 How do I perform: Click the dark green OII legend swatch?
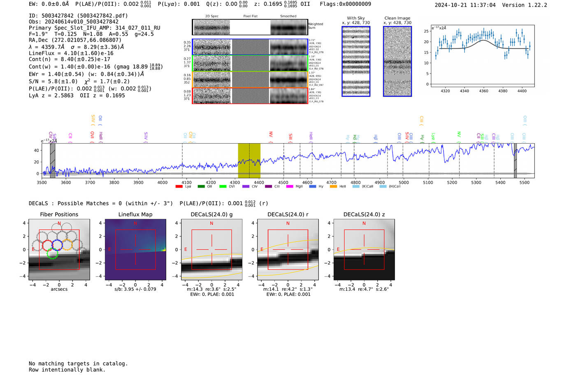[201, 186]
